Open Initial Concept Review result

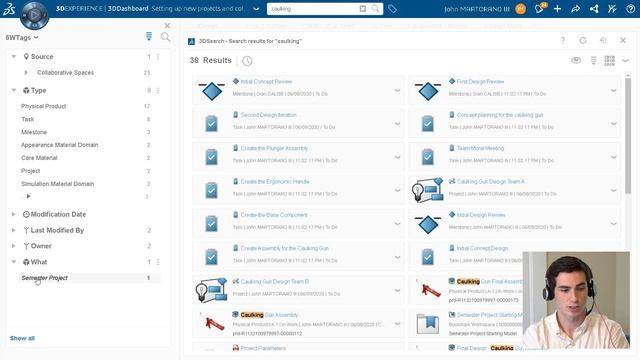266,82
